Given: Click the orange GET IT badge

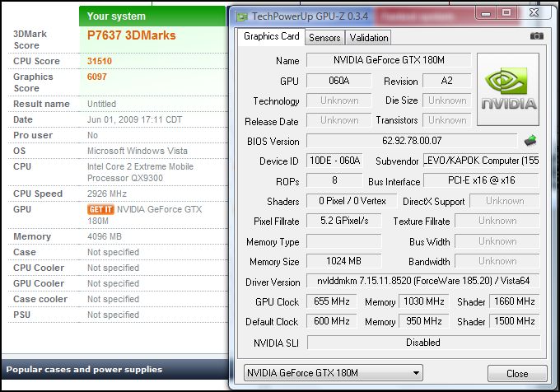Looking at the screenshot, I should (x=100, y=209).
